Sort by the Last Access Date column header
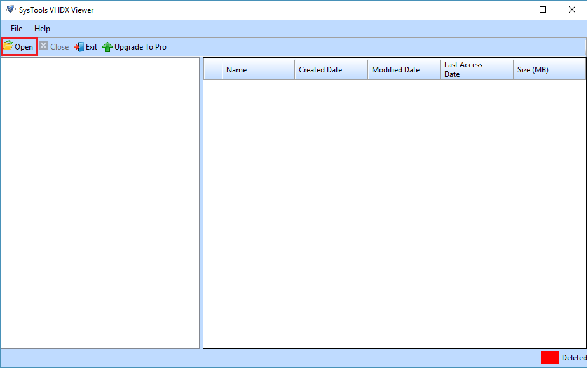This screenshot has height=368, width=588. point(477,69)
